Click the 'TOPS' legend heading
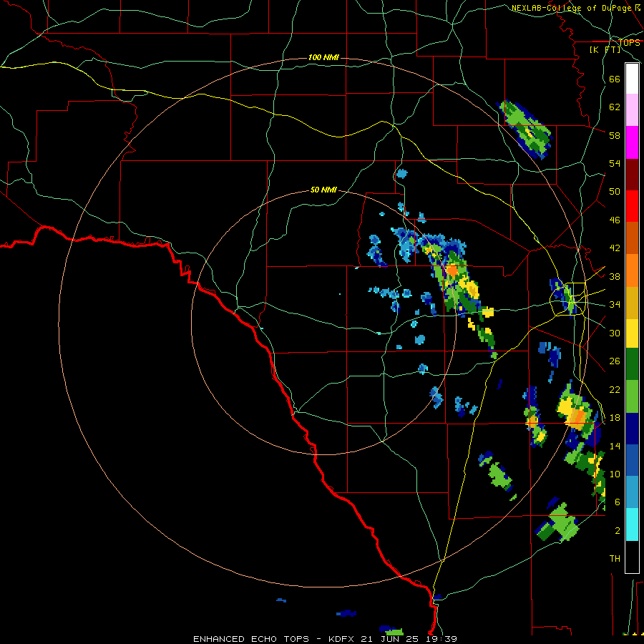The image size is (644, 644). 629,43
